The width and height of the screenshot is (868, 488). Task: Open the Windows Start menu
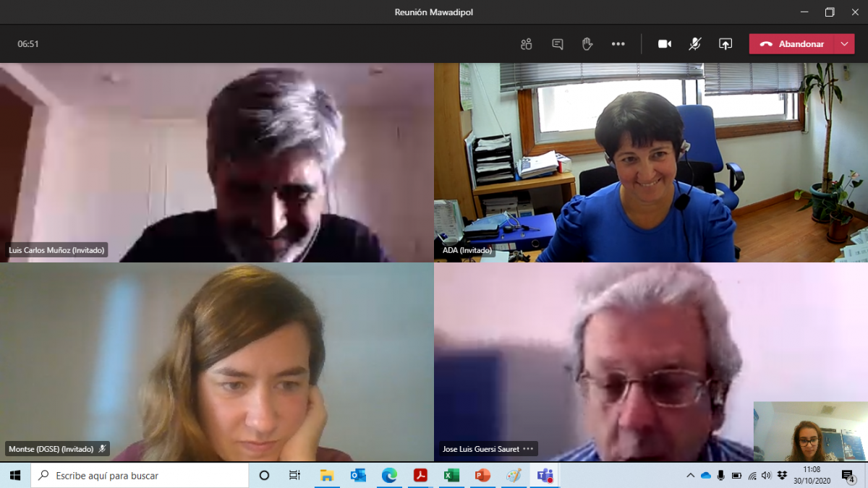[15, 475]
